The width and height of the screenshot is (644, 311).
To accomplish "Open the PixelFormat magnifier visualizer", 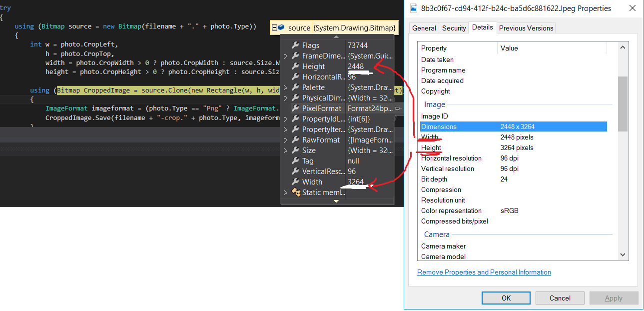I will tap(397, 108).
